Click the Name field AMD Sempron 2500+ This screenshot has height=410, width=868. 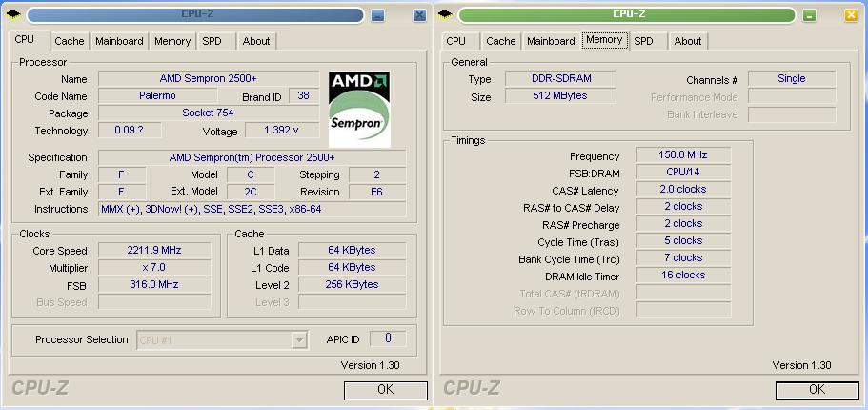(x=209, y=79)
